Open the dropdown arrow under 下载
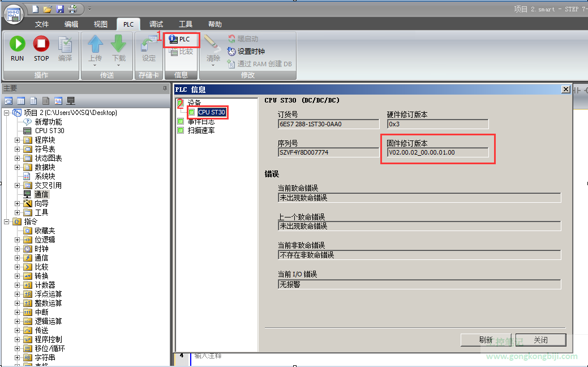Image resolution: width=588 pixels, height=367 pixels. pyautogui.click(x=118, y=65)
